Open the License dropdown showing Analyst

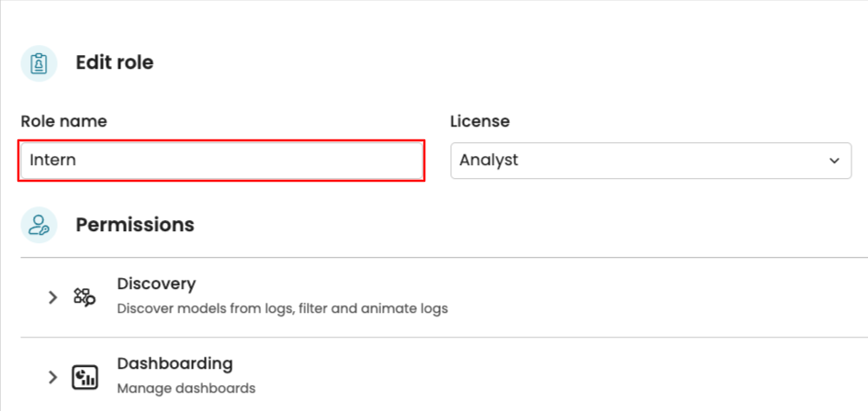(643, 161)
